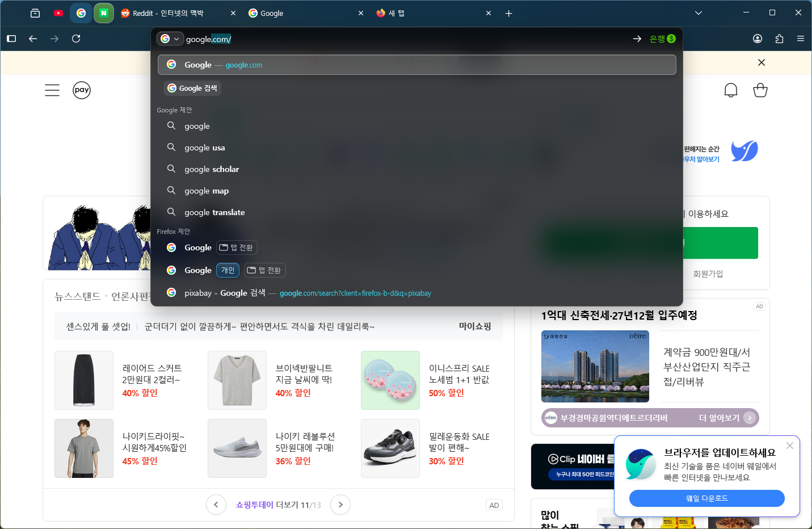812x529 pixels.
Task: Open the pixabay - Google 검색 history entry
Action: 417,293
